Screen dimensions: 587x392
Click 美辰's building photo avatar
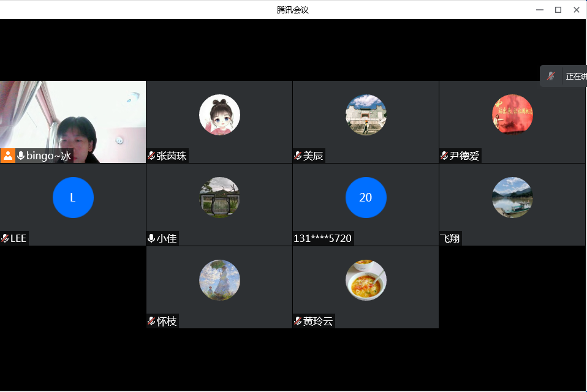[366, 115]
